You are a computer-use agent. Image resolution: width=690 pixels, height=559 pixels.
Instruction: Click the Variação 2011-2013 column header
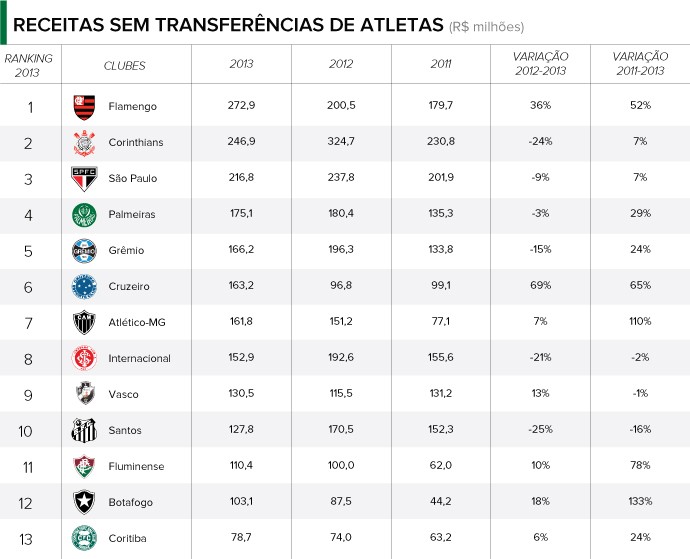641,65
